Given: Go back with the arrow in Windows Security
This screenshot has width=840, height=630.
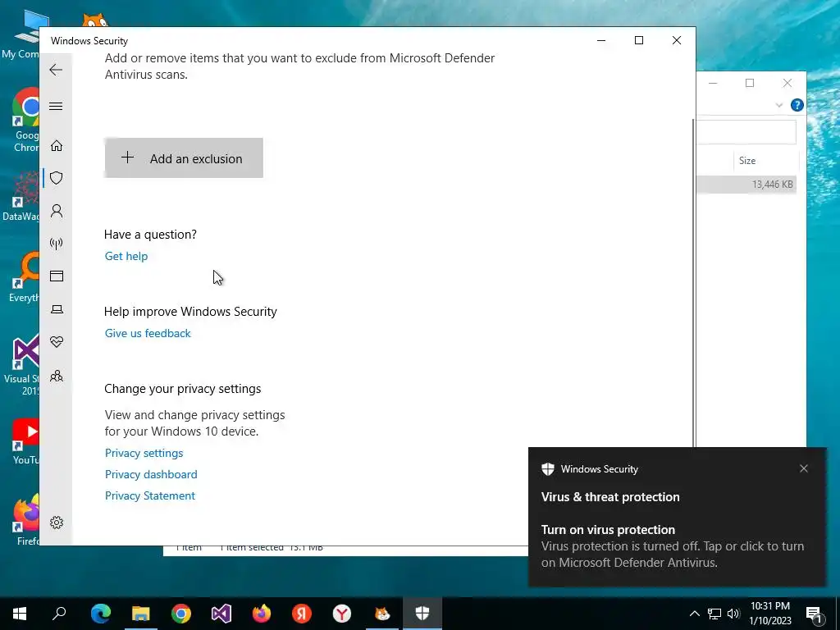Looking at the screenshot, I should click(56, 70).
